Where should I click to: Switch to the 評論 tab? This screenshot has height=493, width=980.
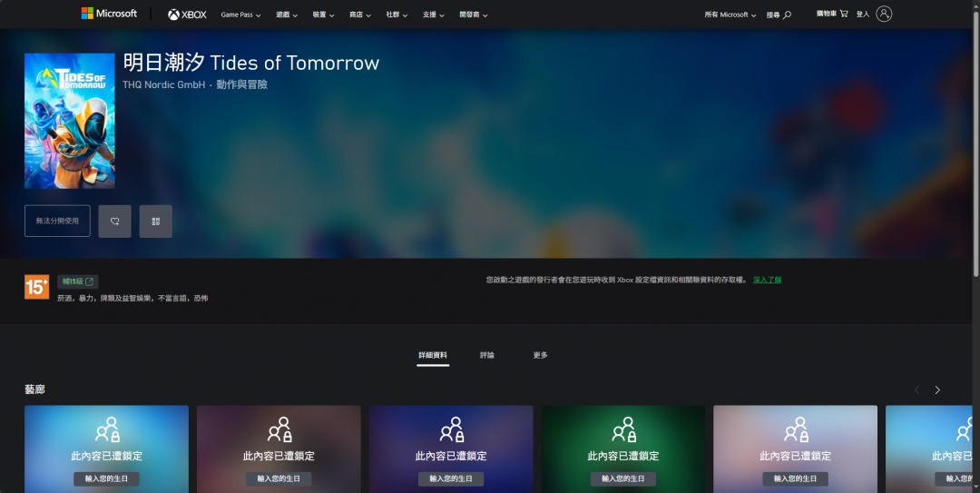(487, 355)
